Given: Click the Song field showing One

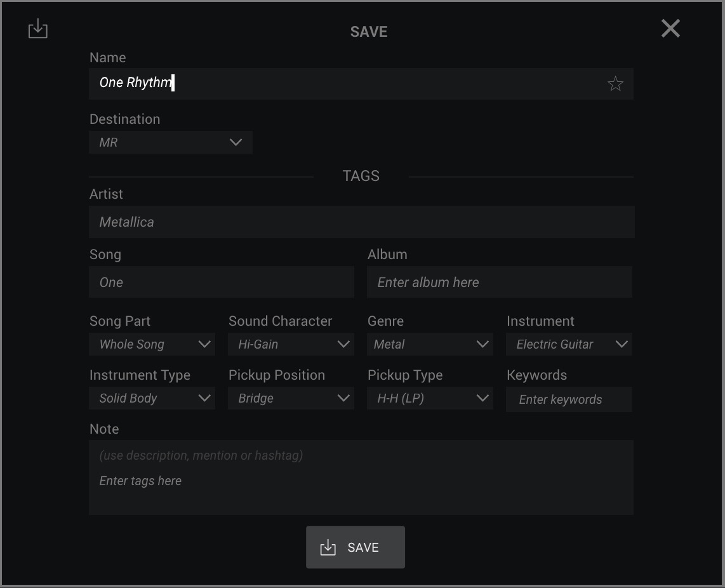Looking at the screenshot, I should pyautogui.click(x=222, y=282).
